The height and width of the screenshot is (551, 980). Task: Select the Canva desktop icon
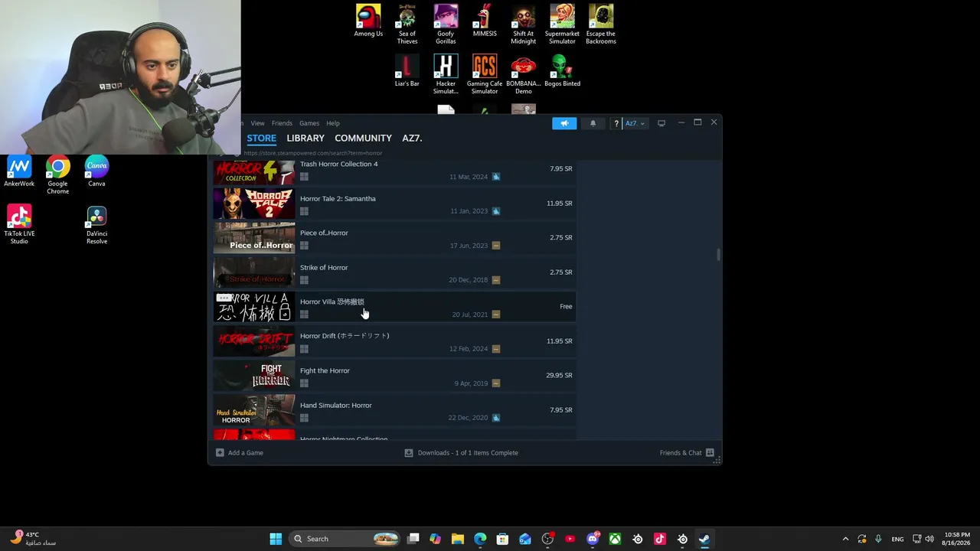click(x=96, y=171)
